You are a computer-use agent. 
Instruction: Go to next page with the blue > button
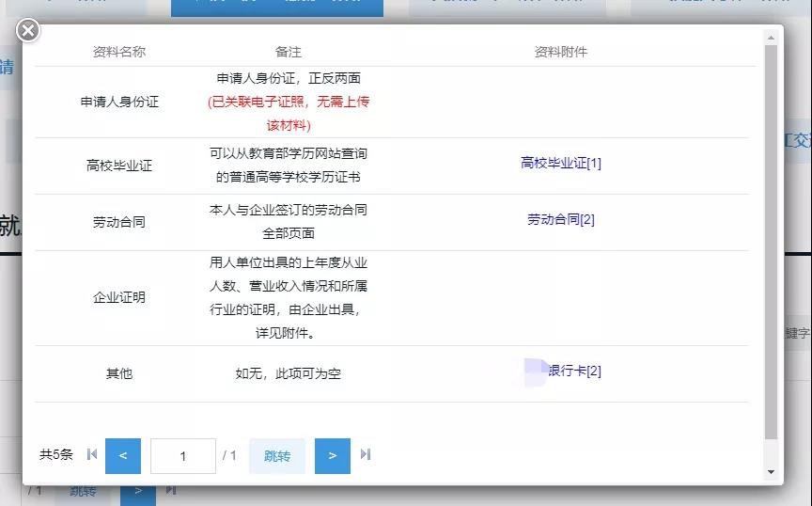332,456
